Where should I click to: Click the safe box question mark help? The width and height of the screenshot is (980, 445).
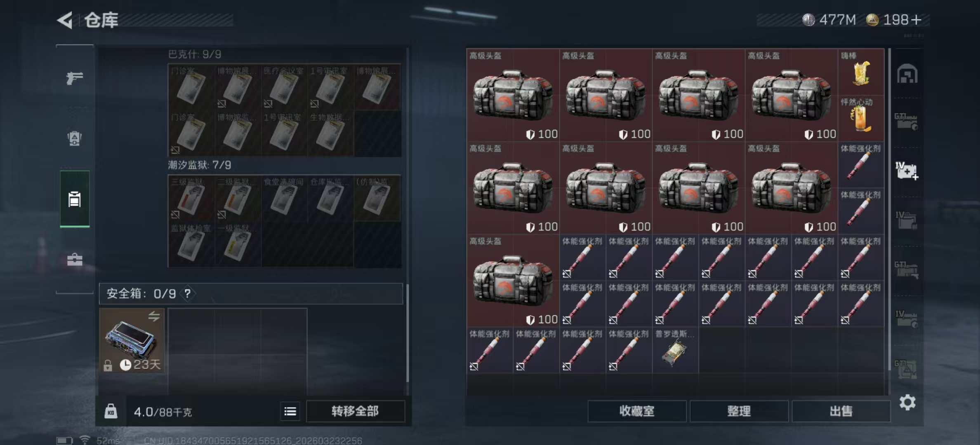[188, 293]
